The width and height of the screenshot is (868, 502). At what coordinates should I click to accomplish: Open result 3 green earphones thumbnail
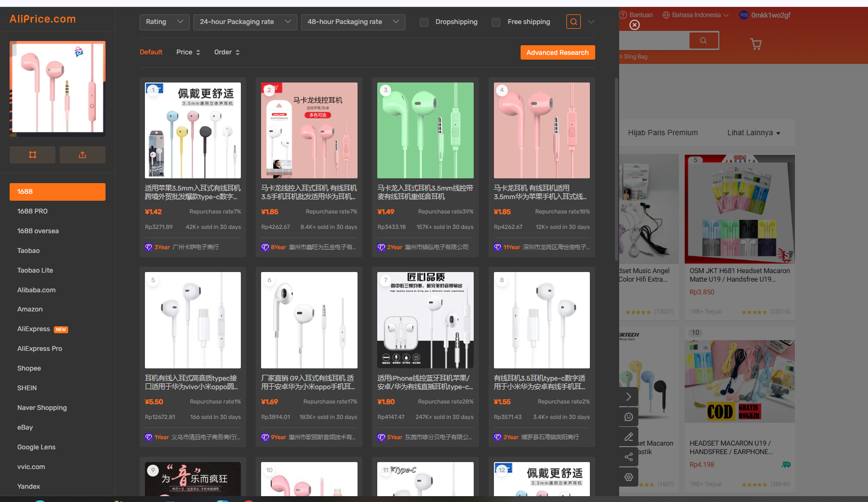425,130
